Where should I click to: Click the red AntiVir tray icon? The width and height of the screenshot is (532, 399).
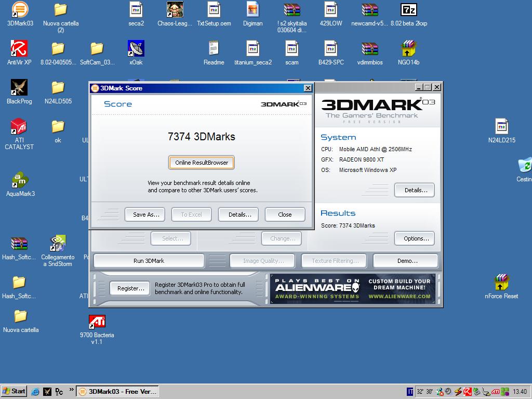467,392
